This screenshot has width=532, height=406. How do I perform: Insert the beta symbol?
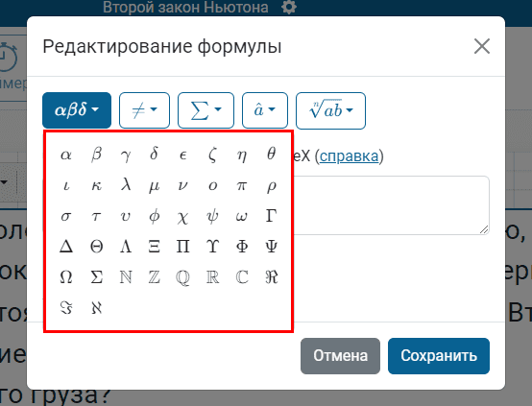[x=97, y=155]
